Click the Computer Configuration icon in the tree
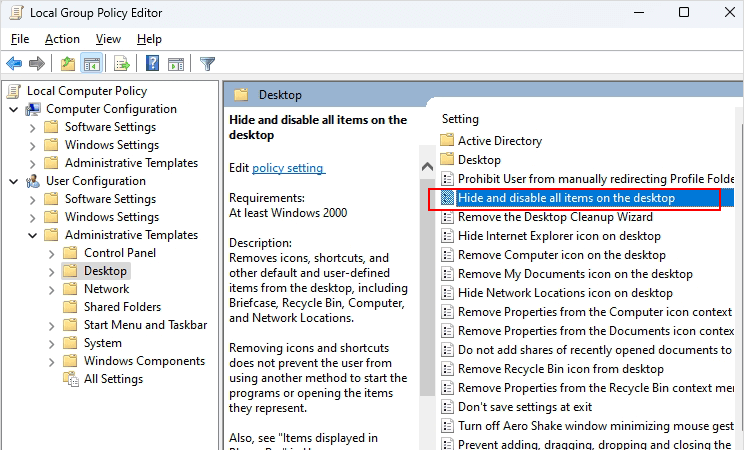This screenshot has width=744, height=450. [33, 109]
